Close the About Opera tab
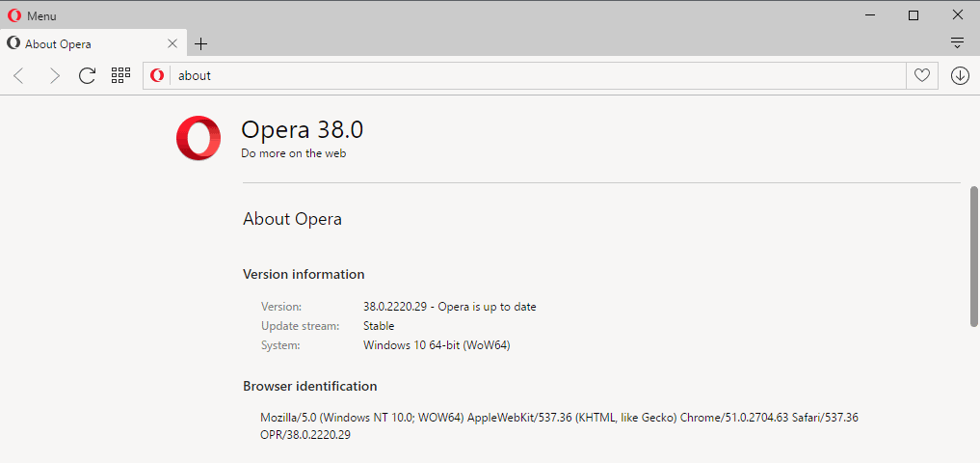 point(173,43)
